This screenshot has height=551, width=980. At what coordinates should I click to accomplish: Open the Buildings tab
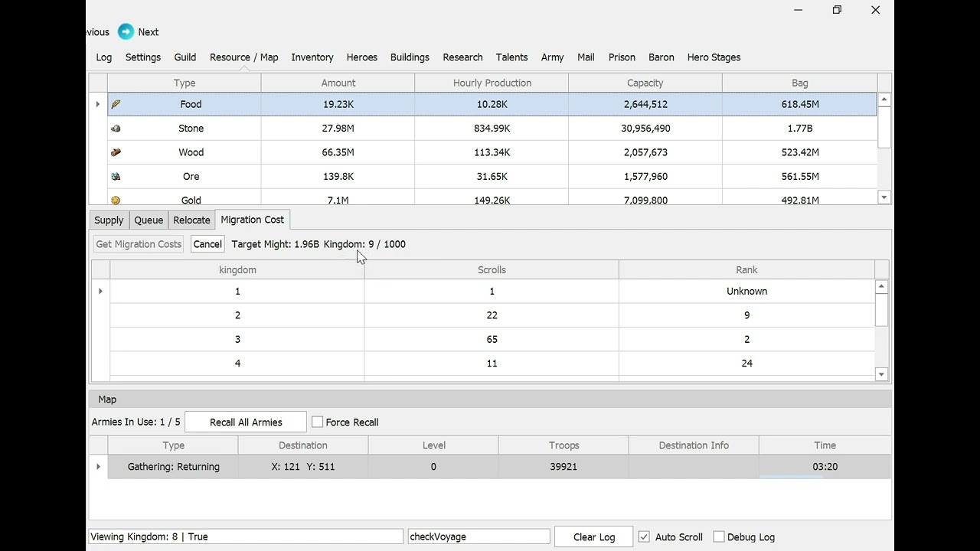410,57
